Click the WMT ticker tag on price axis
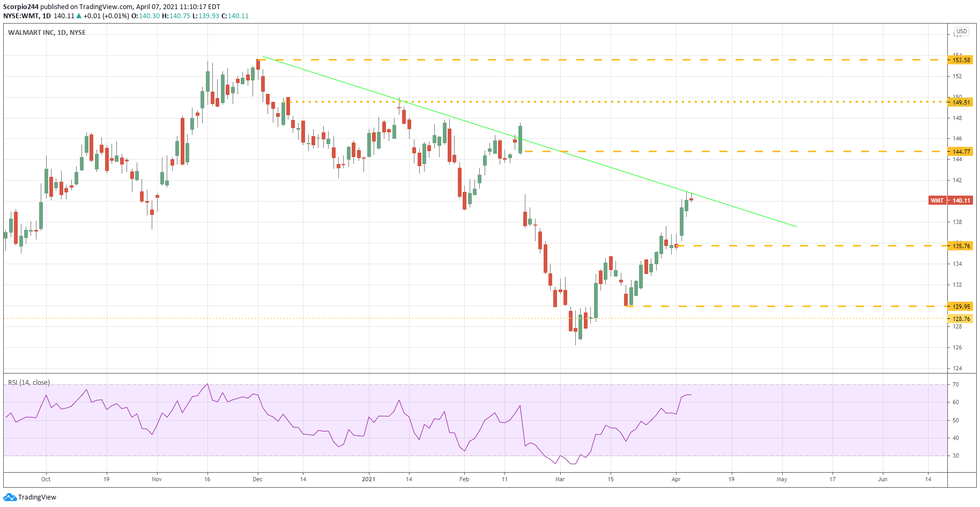980x507 pixels. tap(937, 200)
